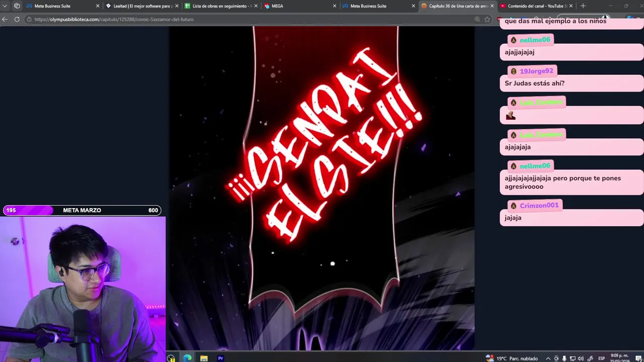Click the lock icon left of the URL
Image resolution: width=644 pixels, height=362 pixels.
(x=30, y=19)
